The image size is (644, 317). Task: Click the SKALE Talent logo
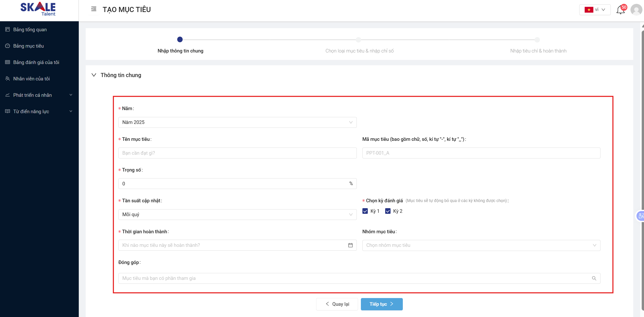tap(38, 9)
